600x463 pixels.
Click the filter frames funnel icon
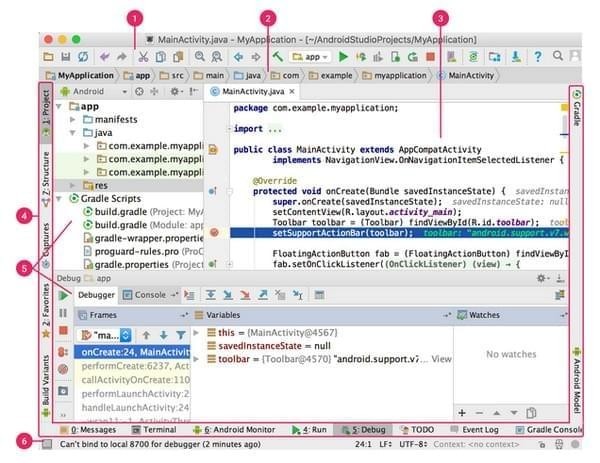(x=181, y=336)
